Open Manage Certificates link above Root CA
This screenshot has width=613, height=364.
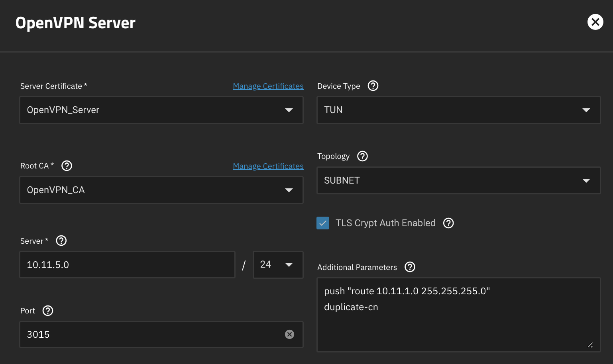pyautogui.click(x=268, y=166)
